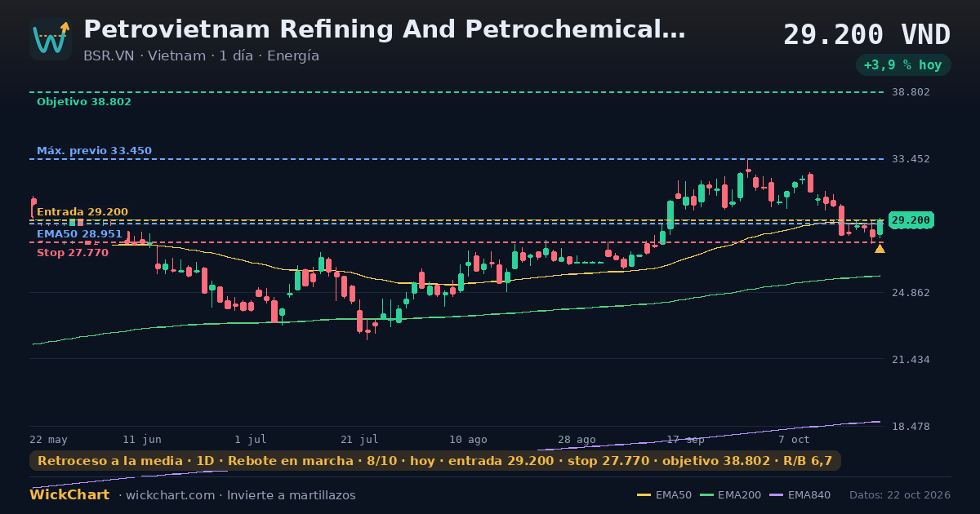The width and height of the screenshot is (980, 514).
Task: Click the WickChart footer brand name
Action: 69,495
